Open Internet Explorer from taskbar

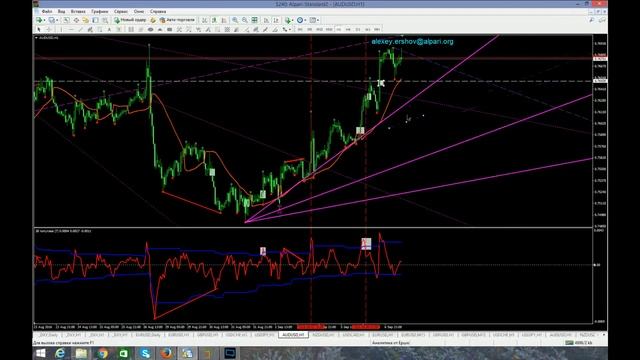pyautogui.click(x=60, y=353)
